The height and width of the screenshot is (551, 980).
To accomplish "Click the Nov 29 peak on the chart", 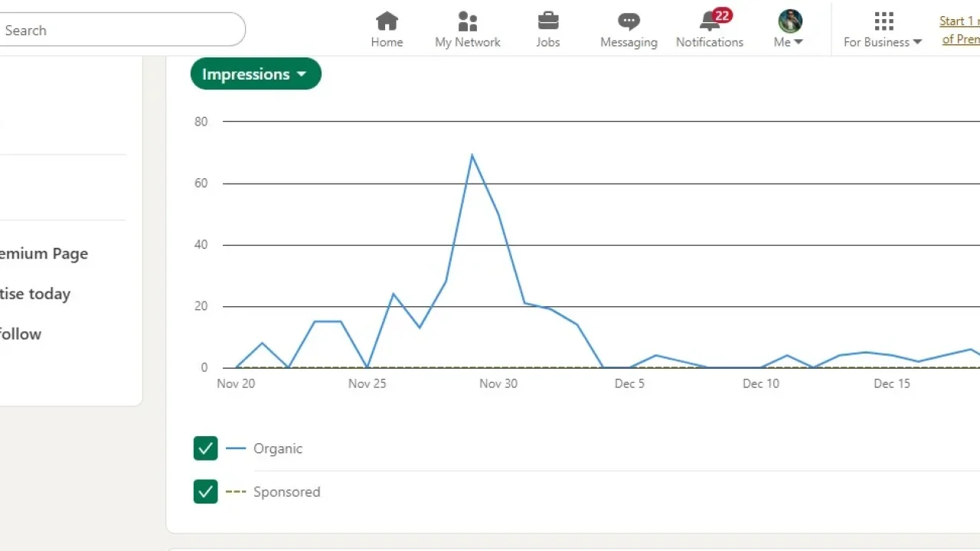I will pyautogui.click(x=472, y=155).
